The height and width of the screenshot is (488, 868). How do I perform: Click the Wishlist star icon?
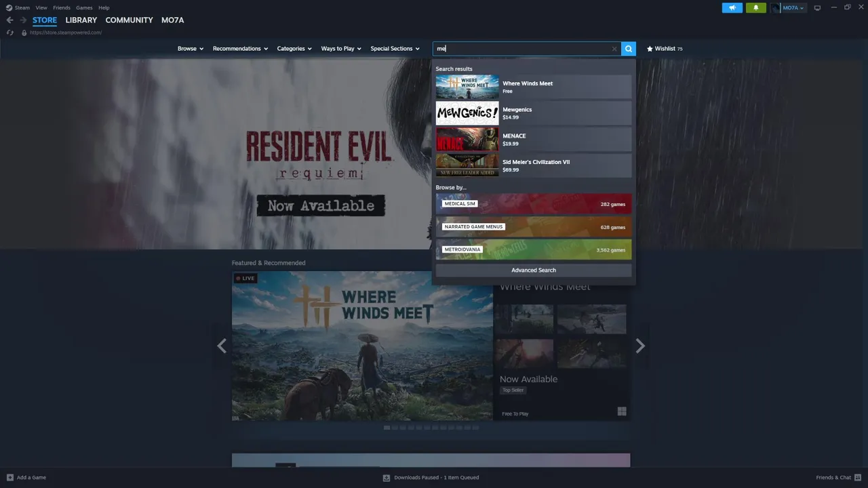(650, 49)
